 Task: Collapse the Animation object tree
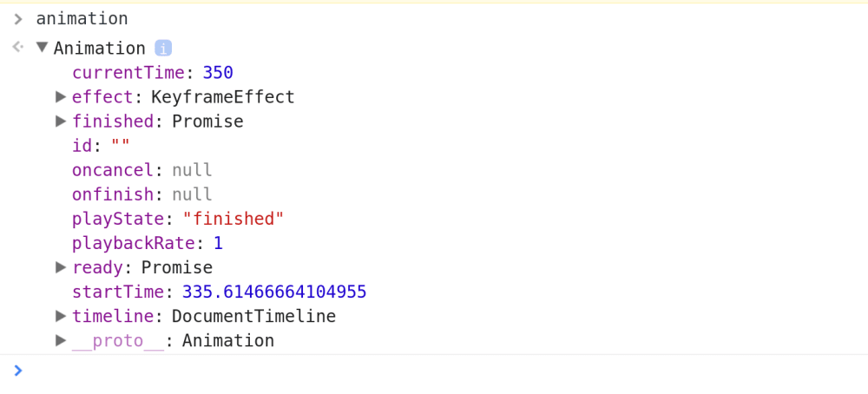pyautogui.click(x=42, y=47)
